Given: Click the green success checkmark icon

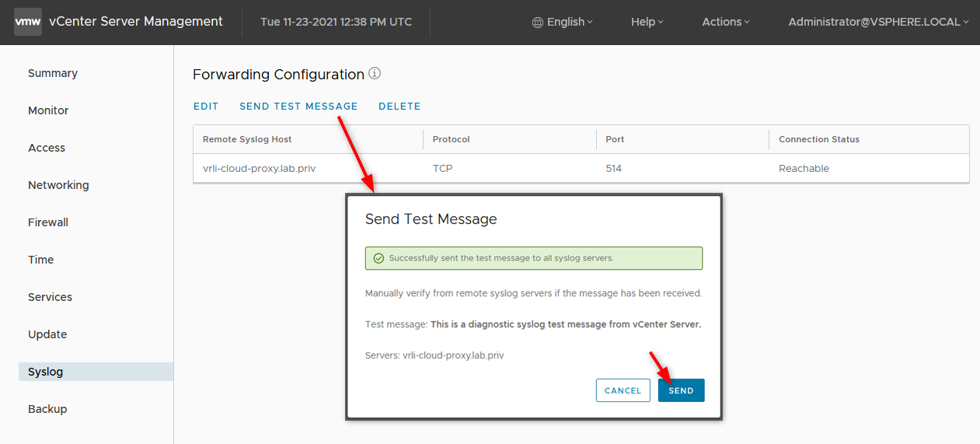Looking at the screenshot, I should [378, 258].
